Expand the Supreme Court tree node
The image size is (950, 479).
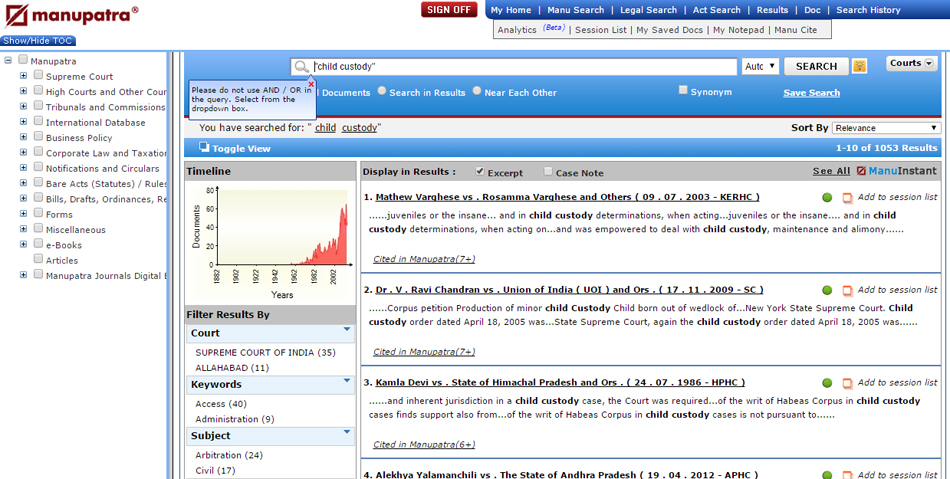tap(23, 76)
